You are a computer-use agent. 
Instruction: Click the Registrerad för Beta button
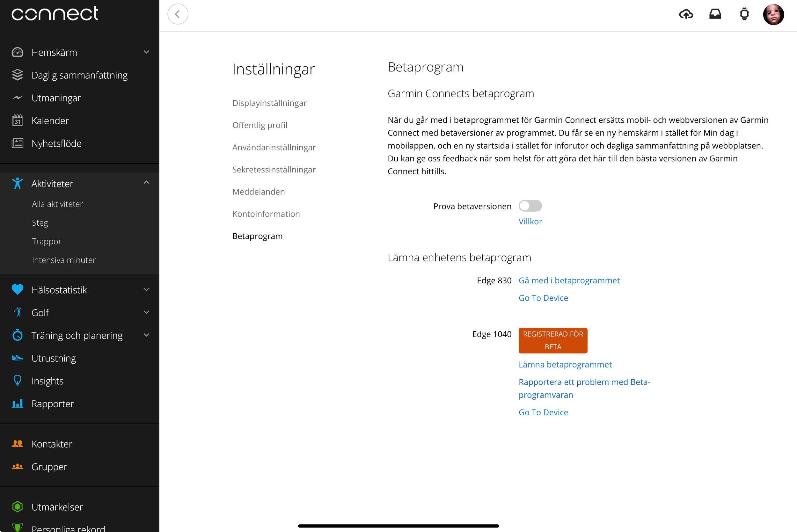(x=553, y=340)
